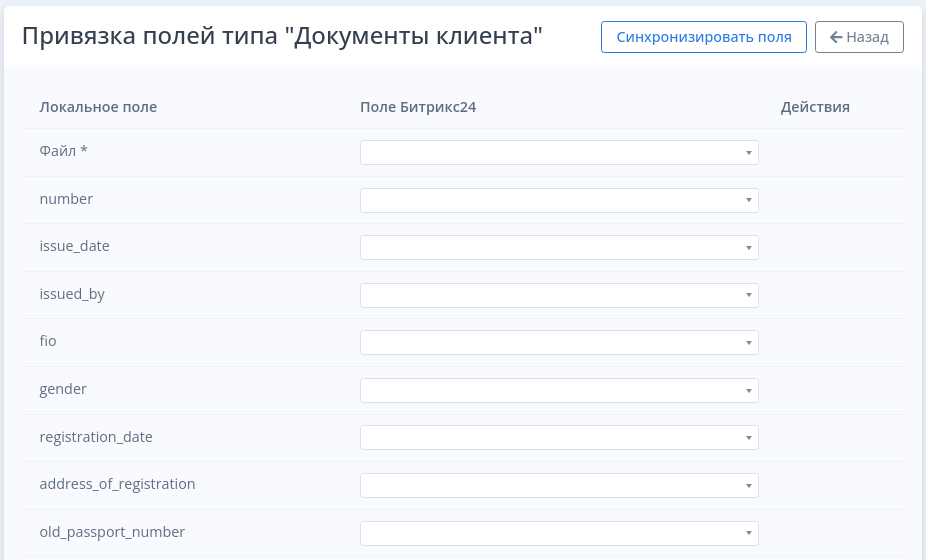
Task: Click the dropdown arrow in the number row
Action: [748, 200]
